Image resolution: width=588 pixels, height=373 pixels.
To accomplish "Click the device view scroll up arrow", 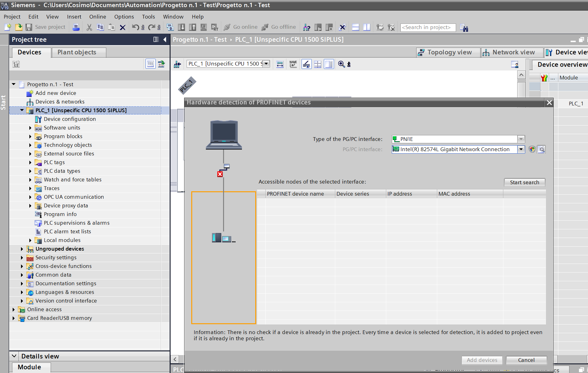I will [x=521, y=75].
